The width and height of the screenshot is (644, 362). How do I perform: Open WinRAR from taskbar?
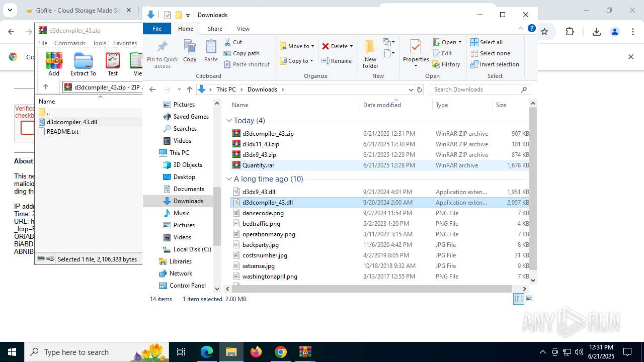305,352
